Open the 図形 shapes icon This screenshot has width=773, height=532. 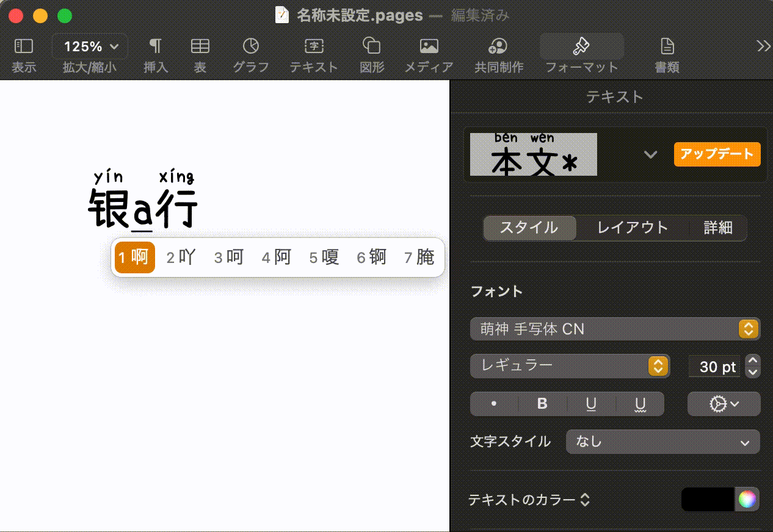(x=371, y=46)
